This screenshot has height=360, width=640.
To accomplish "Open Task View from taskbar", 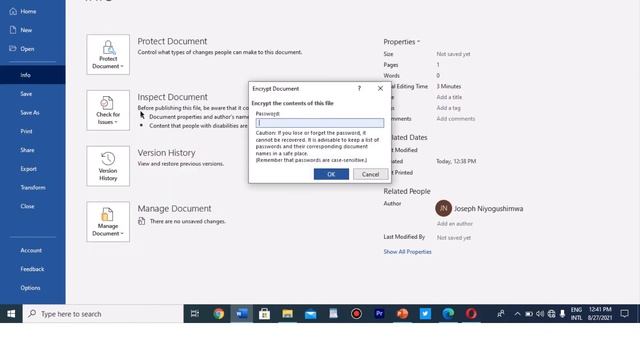I will 195,313.
